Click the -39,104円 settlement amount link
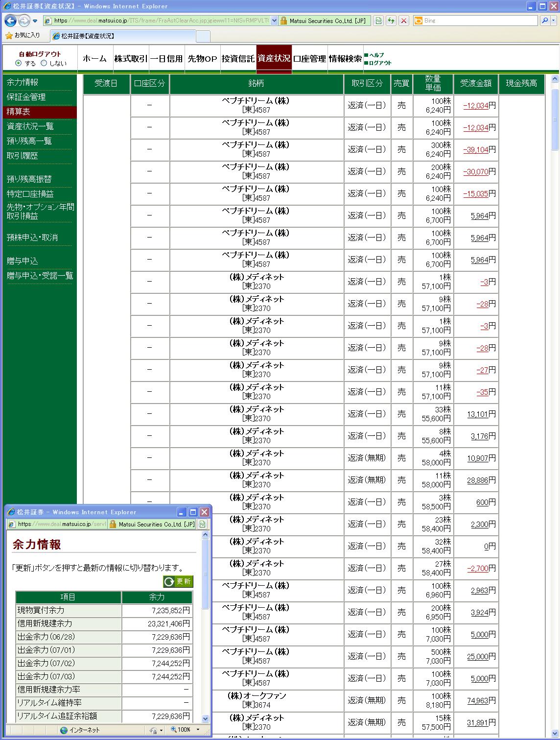 click(x=476, y=150)
